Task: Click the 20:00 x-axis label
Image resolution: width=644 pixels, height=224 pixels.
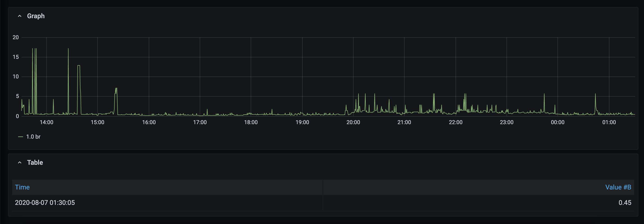Action: [x=353, y=122]
